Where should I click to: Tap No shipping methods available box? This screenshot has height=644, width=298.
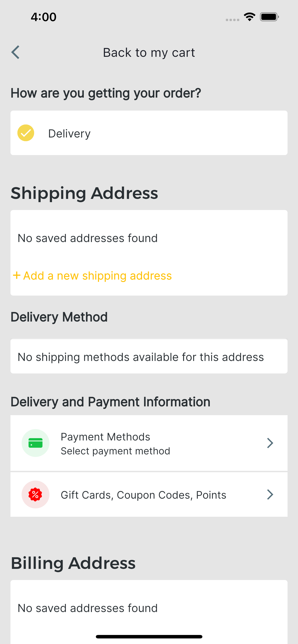coord(149,356)
